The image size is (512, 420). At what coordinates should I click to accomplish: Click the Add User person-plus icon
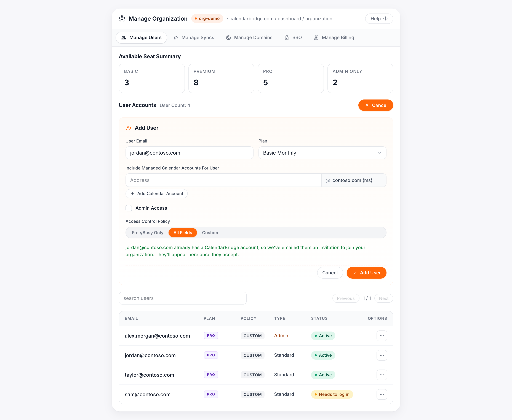click(129, 128)
